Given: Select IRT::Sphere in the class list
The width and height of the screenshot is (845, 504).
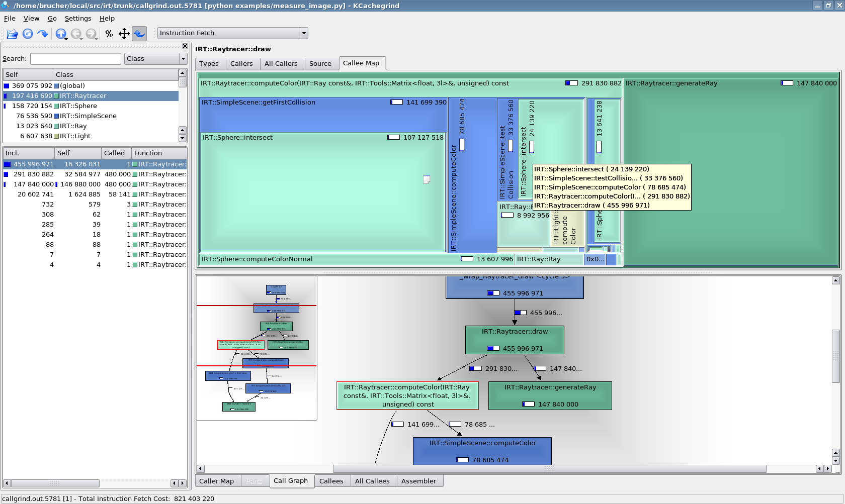Looking at the screenshot, I should tap(78, 106).
